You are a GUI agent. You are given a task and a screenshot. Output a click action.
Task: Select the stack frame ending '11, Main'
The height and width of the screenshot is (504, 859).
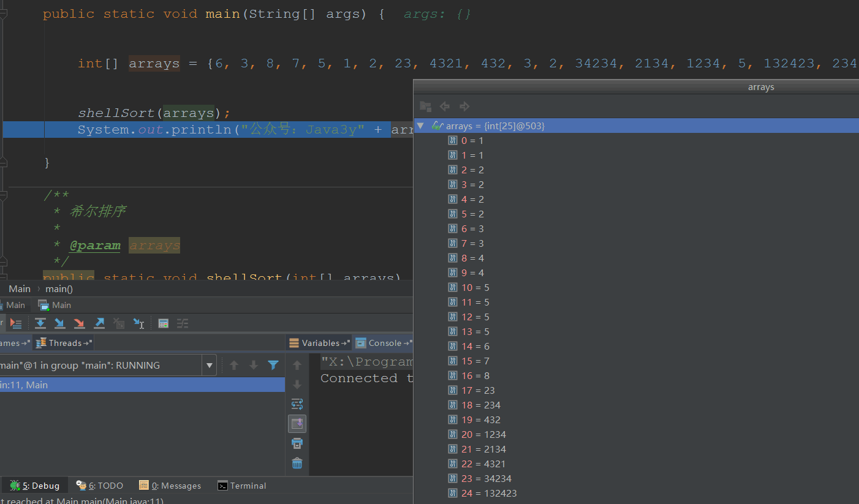[142, 385]
